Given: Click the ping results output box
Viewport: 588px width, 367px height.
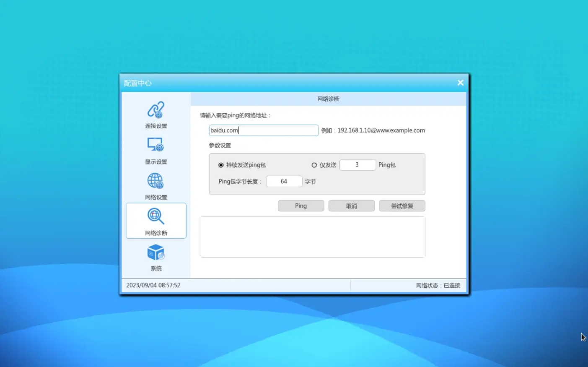Looking at the screenshot, I should coord(313,237).
